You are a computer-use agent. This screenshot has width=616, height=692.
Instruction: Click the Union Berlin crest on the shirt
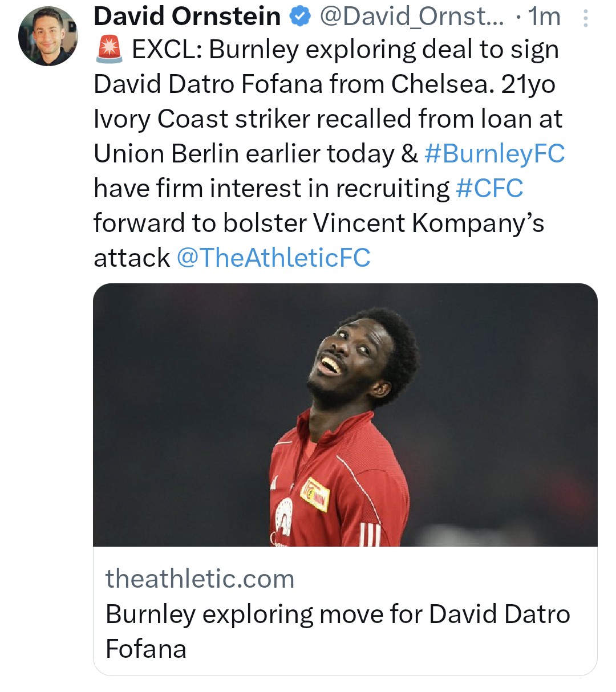tap(315, 494)
